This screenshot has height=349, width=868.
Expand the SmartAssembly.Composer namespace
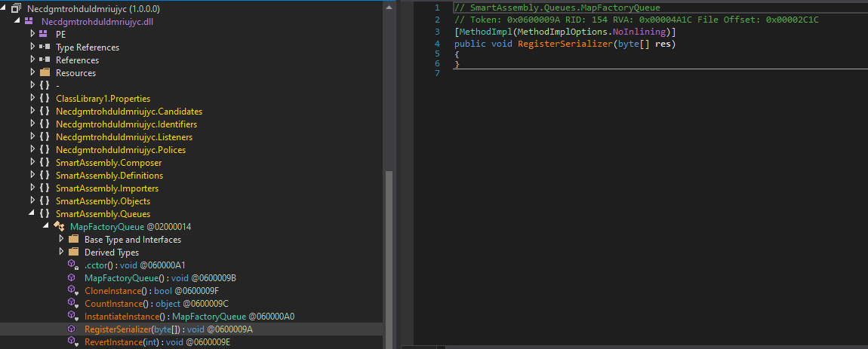coord(32,163)
